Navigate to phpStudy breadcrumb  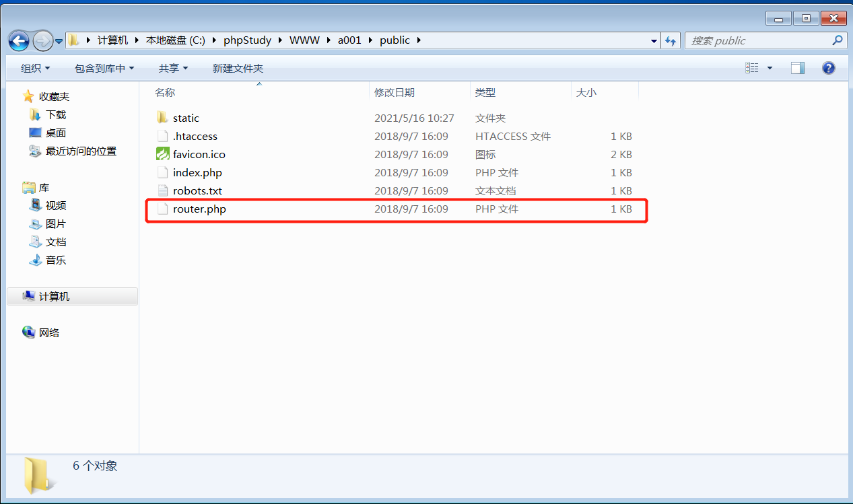(247, 40)
